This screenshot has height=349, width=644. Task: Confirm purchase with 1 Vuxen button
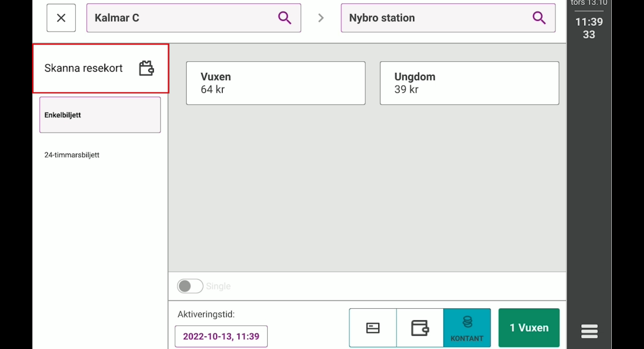pyautogui.click(x=529, y=328)
